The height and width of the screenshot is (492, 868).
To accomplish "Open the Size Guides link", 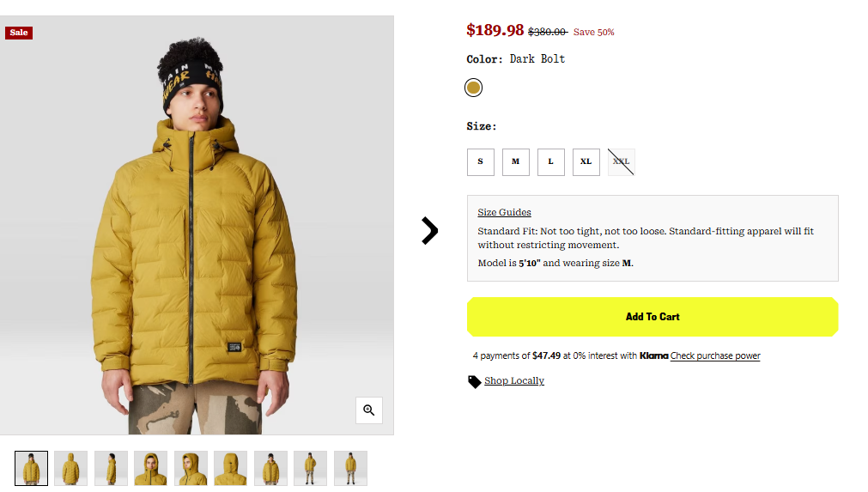I will coord(504,212).
